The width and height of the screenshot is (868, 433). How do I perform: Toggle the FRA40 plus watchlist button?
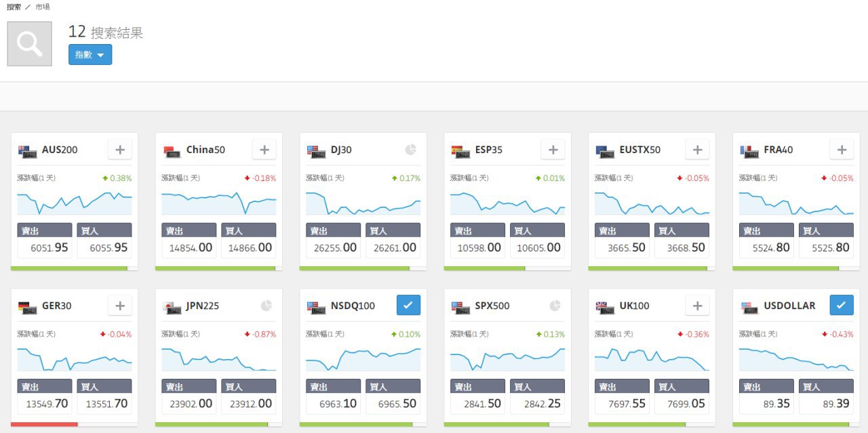[x=842, y=150]
